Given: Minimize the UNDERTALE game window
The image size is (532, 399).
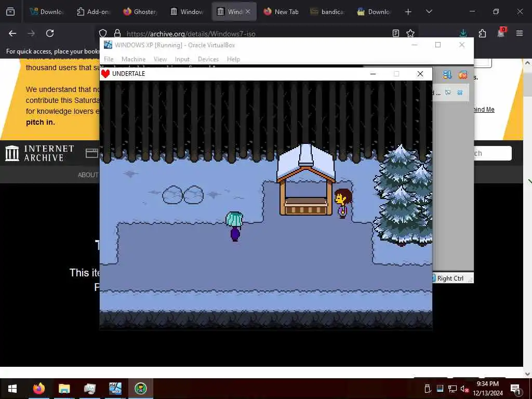Looking at the screenshot, I should pos(373,74).
